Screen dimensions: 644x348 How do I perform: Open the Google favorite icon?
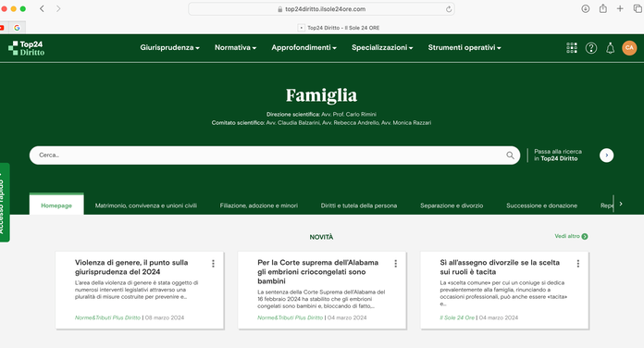(x=17, y=28)
